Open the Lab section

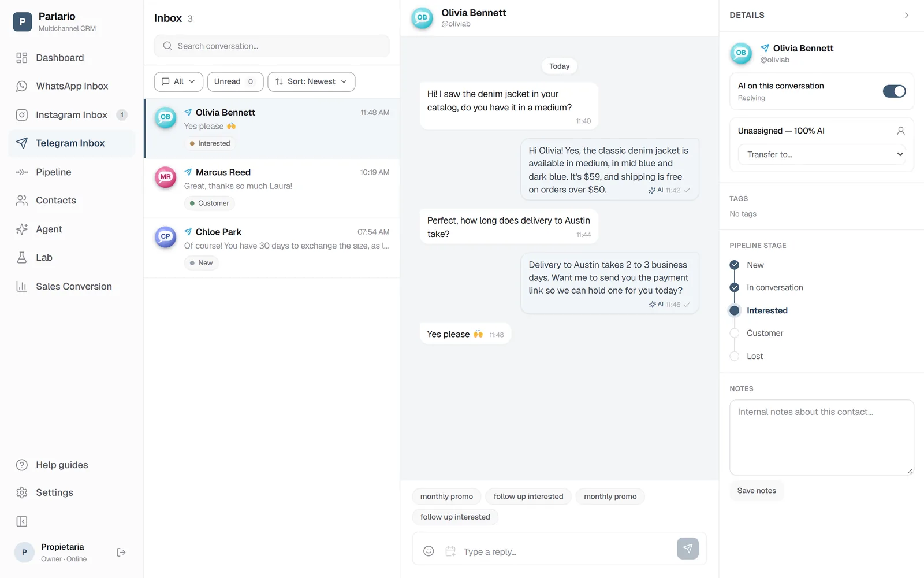pyautogui.click(x=72, y=258)
